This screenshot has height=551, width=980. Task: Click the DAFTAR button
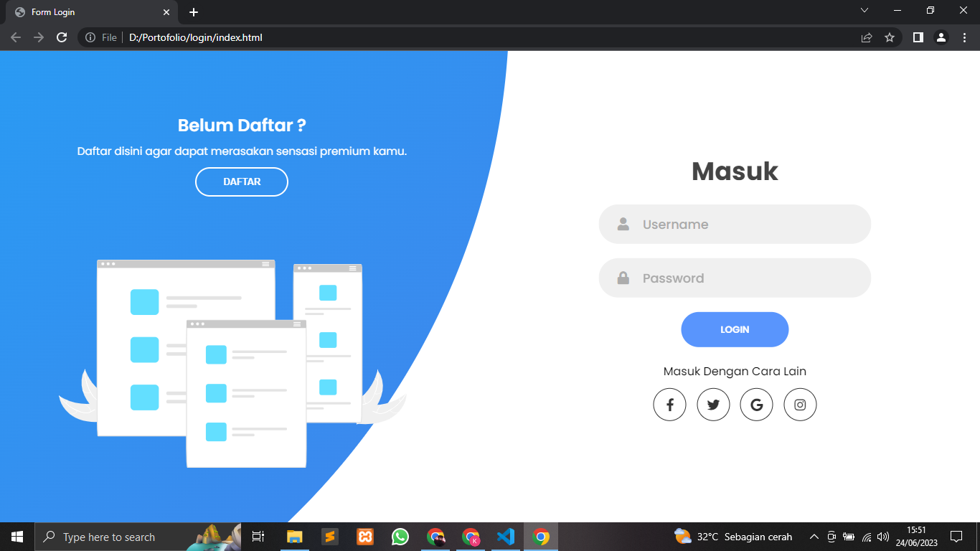tap(242, 182)
